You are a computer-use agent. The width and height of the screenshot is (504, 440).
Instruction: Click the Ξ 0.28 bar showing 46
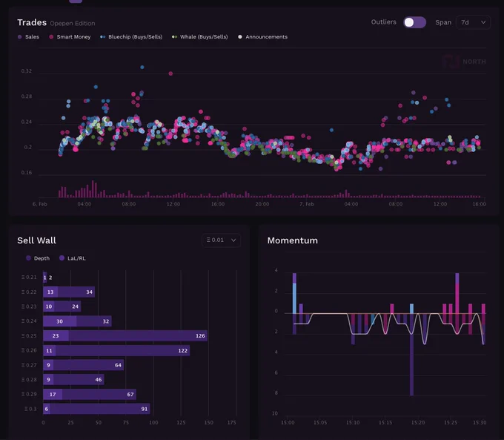(79, 379)
